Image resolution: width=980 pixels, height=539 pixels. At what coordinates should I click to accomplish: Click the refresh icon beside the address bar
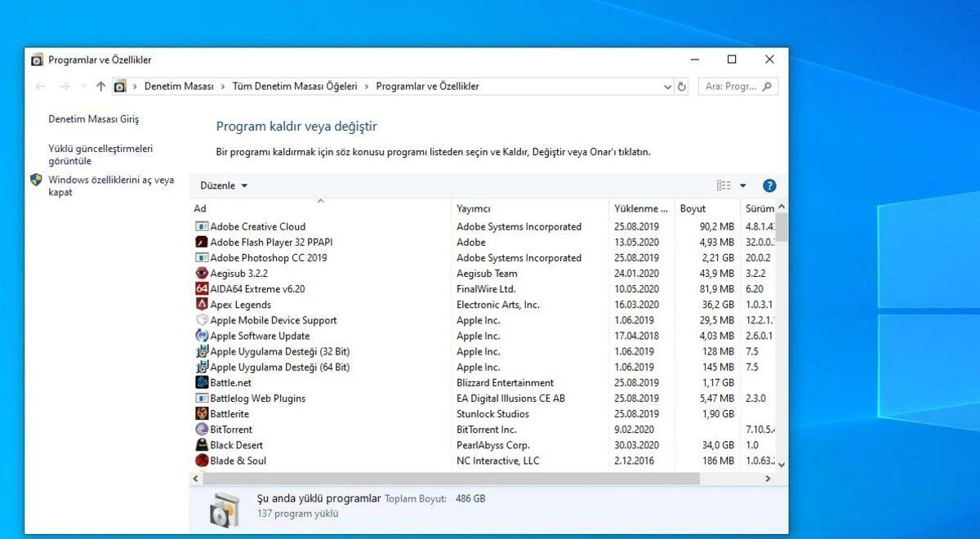click(x=682, y=86)
